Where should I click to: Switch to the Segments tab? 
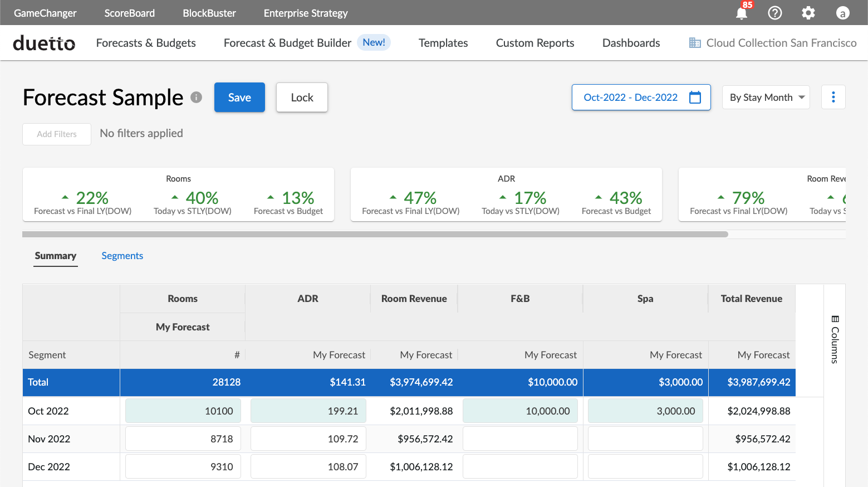pos(122,256)
